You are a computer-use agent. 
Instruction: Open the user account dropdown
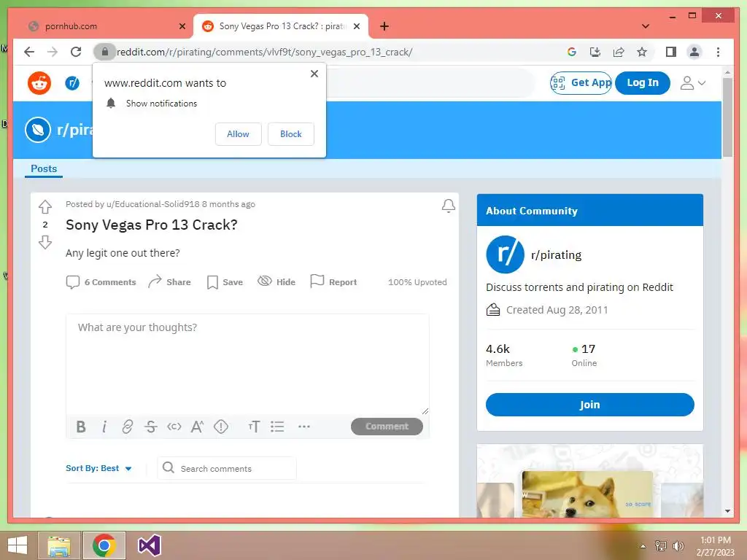click(693, 83)
